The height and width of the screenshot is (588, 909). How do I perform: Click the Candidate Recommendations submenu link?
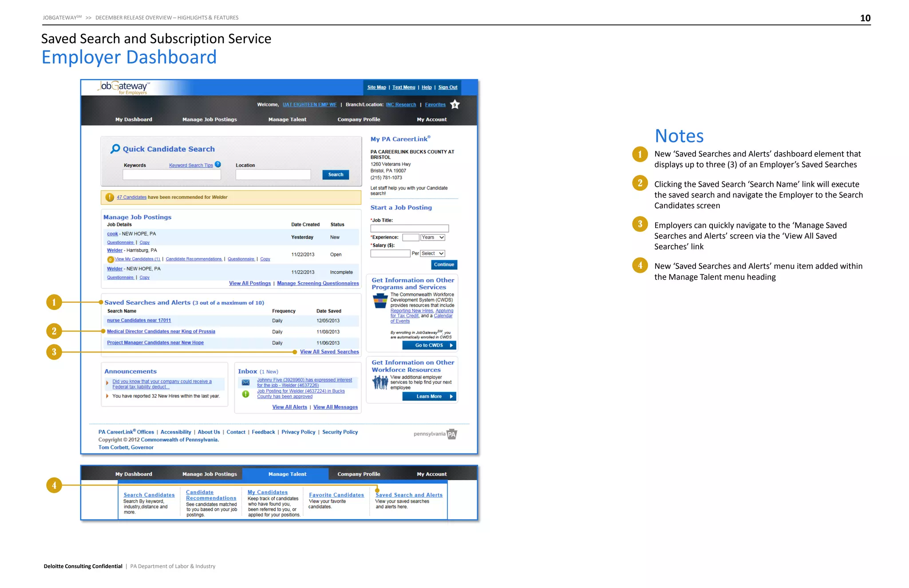pyautogui.click(x=211, y=495)
